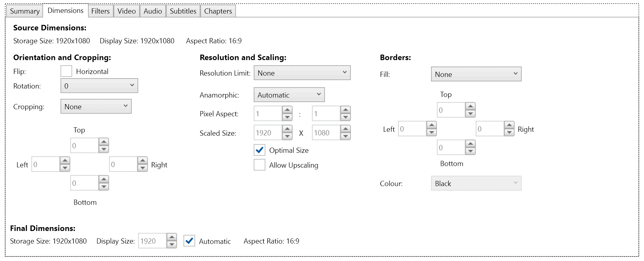
Task: Go to the Summary tab
Action: pyautogui.click(x=25, y=11)
